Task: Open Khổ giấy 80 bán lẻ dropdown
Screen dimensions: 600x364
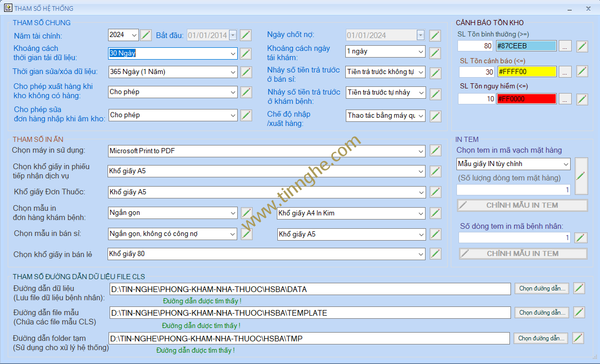Action: coord(421,254)
